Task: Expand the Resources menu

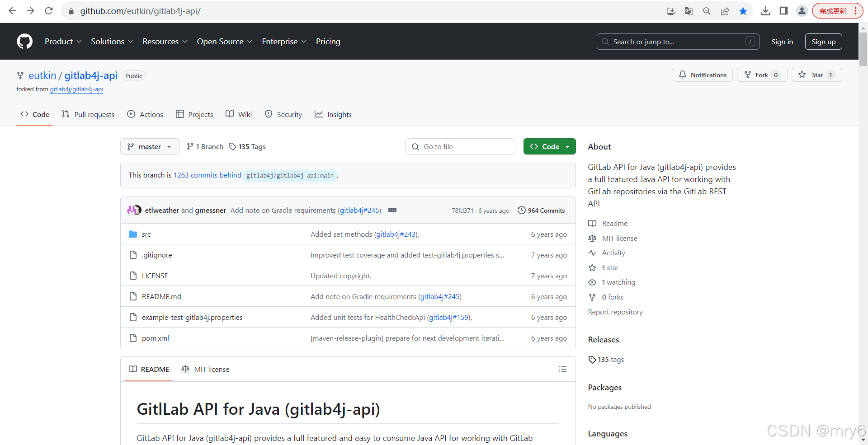Action: (x=165, y=42)
